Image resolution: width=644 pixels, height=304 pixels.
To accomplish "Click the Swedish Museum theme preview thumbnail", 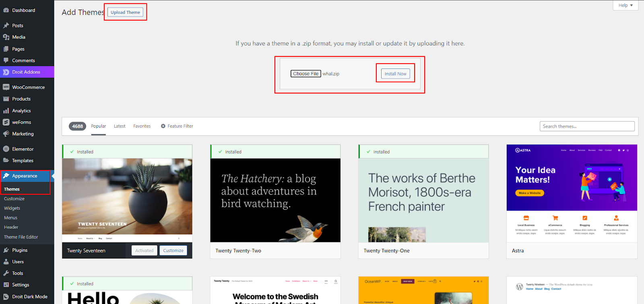I will 275,290.
